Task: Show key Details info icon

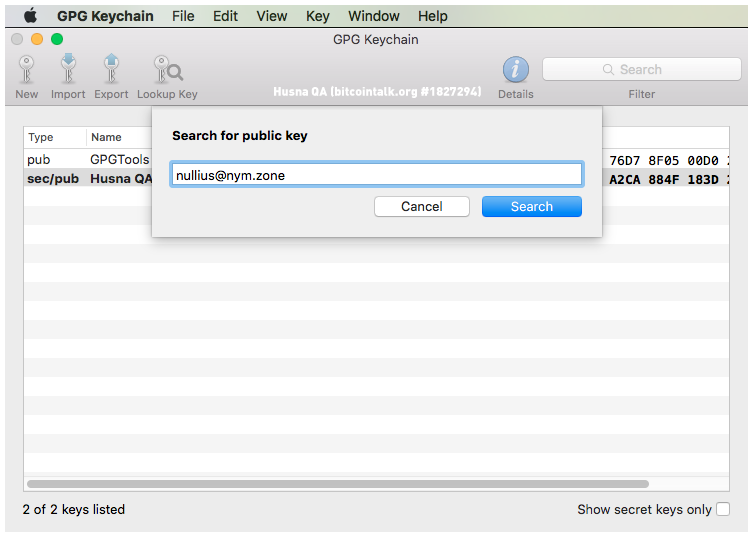Action: 515,70
